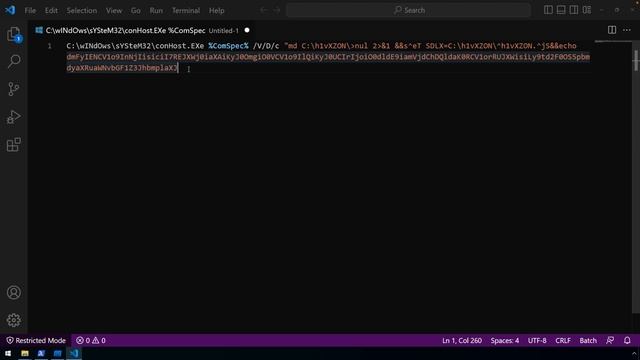Open the Source Control view
Viewport: 640px width, 360px height.
coord(13,89)
